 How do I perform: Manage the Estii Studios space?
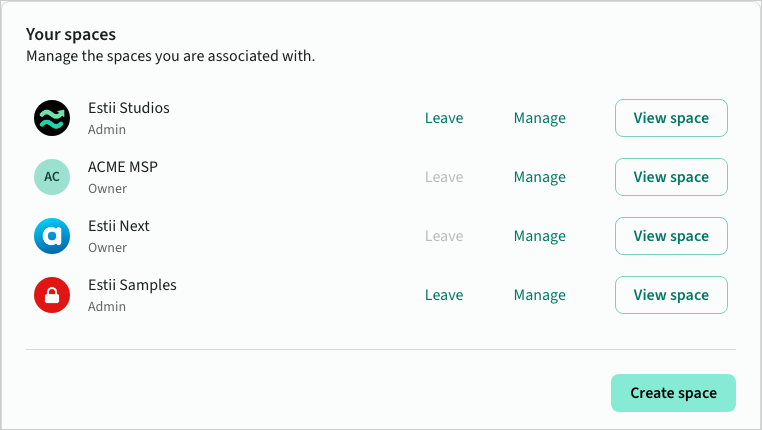pos(540,118)
